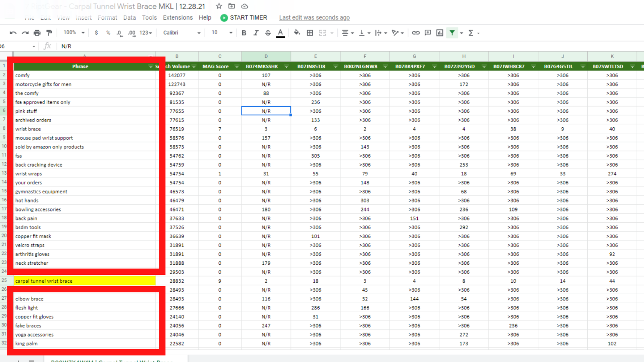The height and width of the screenshot is (362, 644).
Task: Star this spreadsheet document
Action: coord(219,6)
